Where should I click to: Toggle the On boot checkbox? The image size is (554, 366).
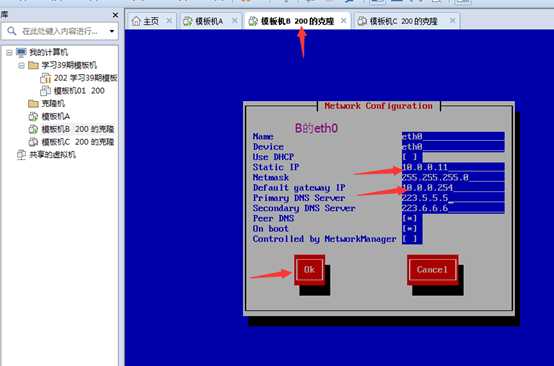[x=409, y=229]
